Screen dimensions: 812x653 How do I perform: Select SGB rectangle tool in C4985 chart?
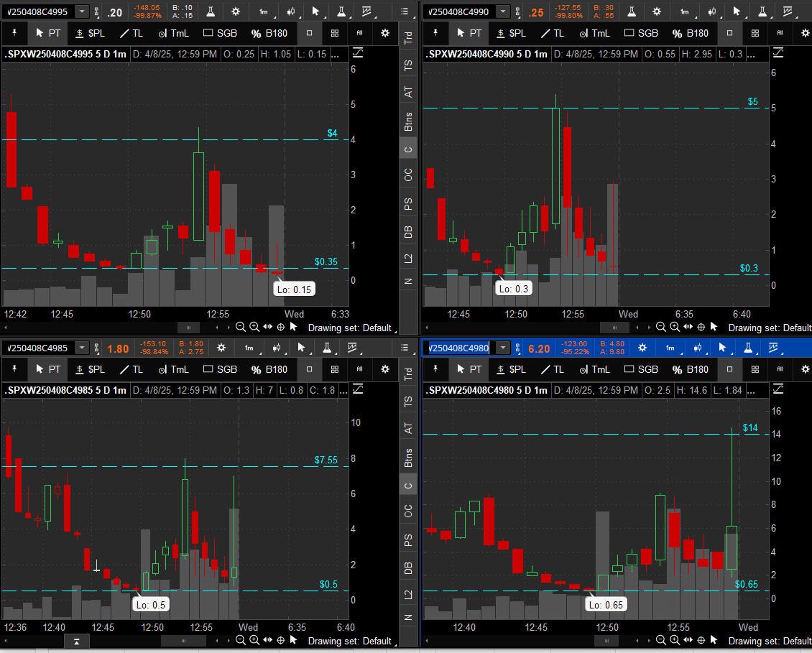point(220,369)
